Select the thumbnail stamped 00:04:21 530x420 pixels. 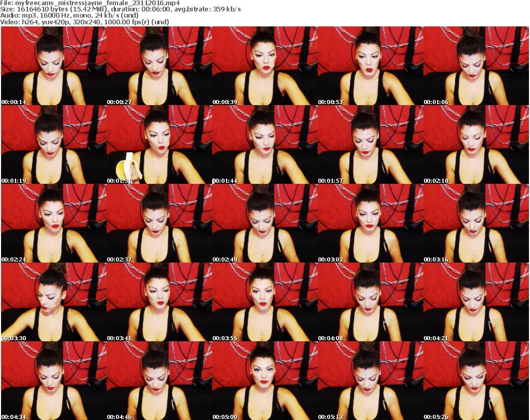pos(476,302)
